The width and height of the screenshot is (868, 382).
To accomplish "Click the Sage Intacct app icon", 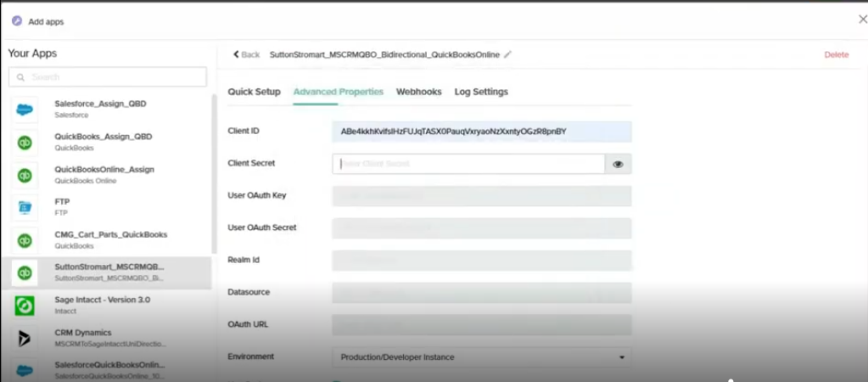I will 25,306.
